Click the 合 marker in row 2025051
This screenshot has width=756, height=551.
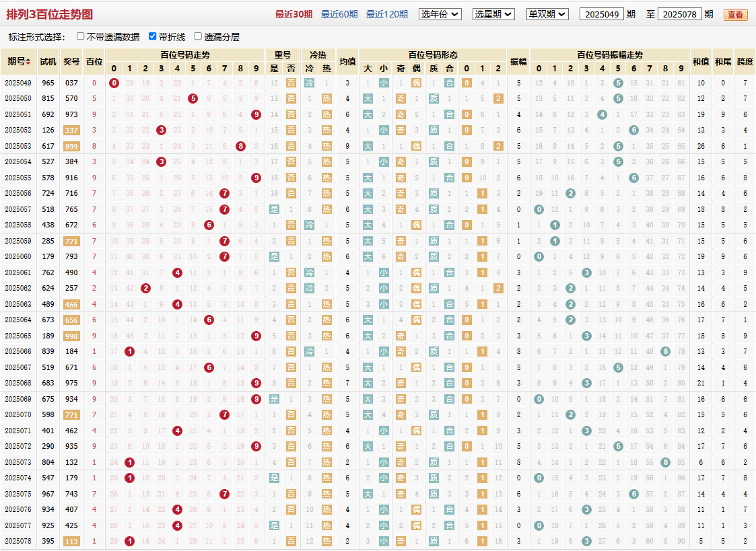tap(449, 114)
